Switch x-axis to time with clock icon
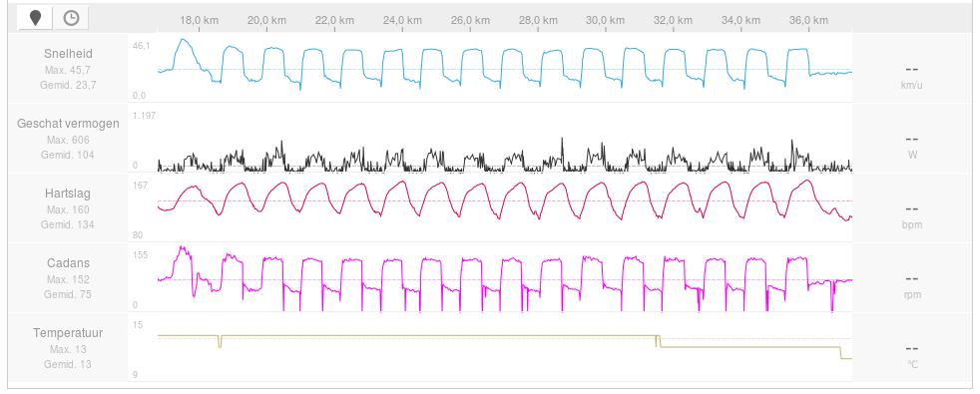980x394 pixels. point(71,18)
